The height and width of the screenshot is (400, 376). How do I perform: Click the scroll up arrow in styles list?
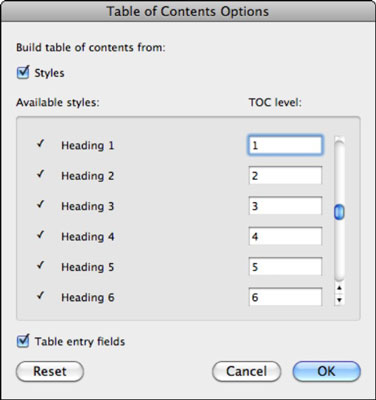coord(339,288)
